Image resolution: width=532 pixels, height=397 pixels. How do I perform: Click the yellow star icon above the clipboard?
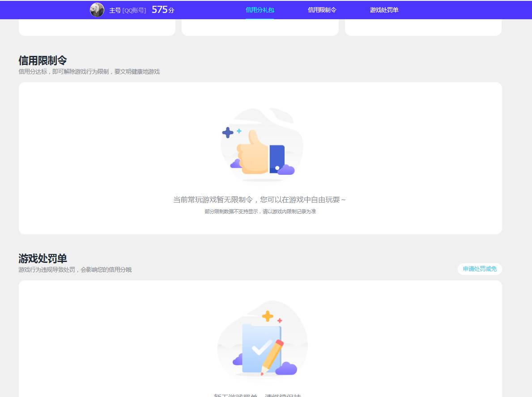point(268,316)
